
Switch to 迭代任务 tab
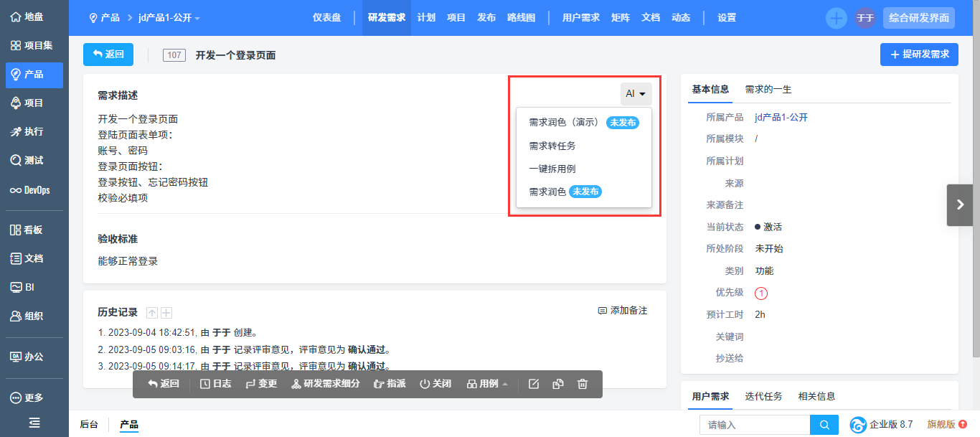pos(763,396)
